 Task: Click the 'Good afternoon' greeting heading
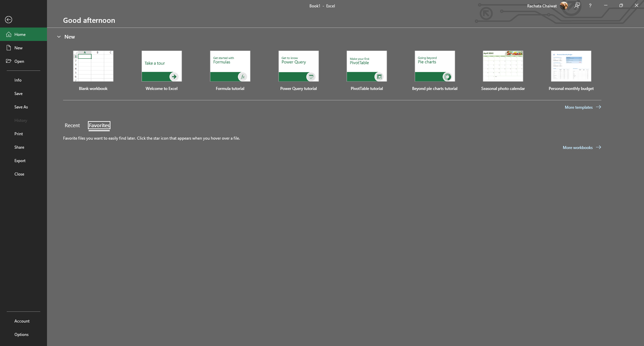89,20
